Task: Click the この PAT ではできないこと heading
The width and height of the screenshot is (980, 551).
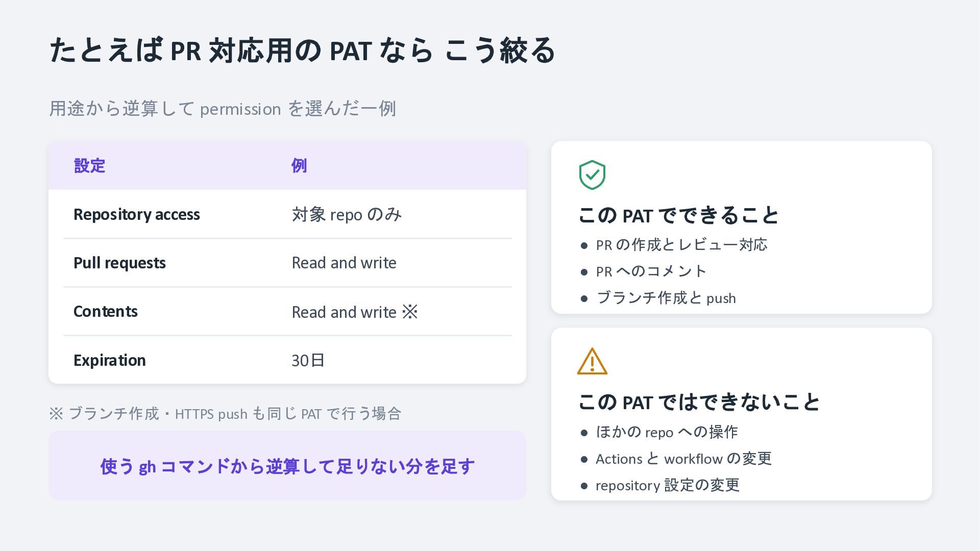Action: coord(699,402)
